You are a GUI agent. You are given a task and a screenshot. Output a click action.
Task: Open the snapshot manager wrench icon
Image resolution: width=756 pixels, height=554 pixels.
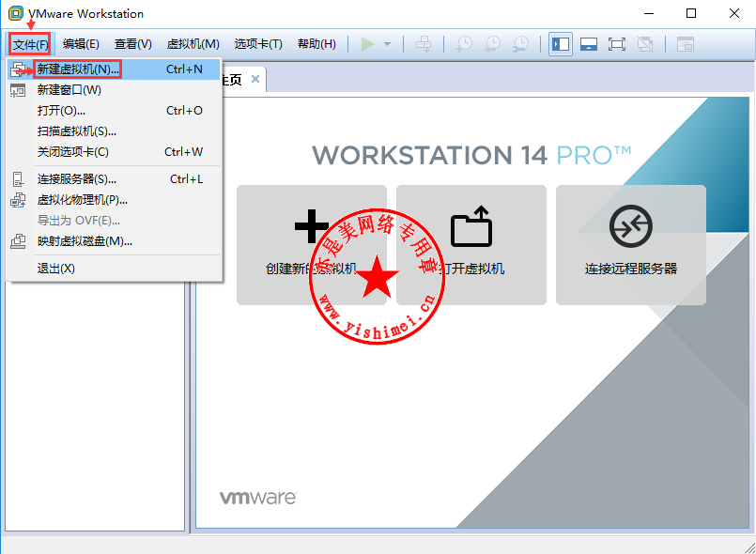coord(520,44)
